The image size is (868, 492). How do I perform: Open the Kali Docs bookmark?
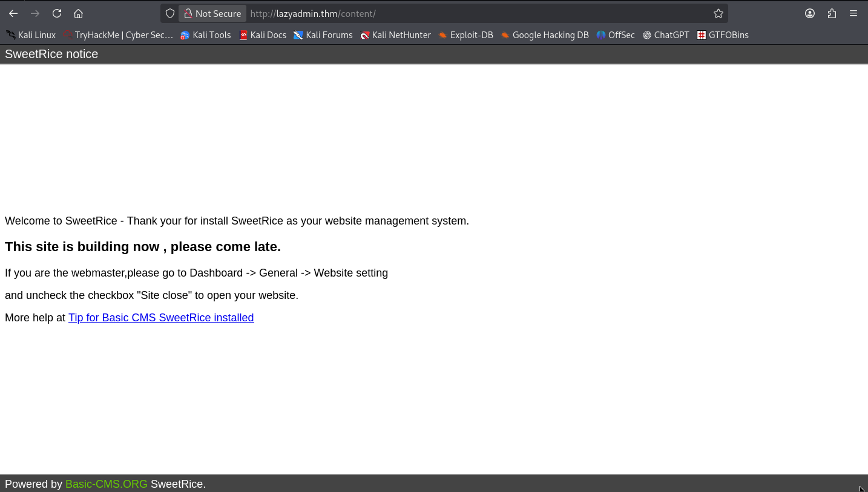tap(263, 35)
